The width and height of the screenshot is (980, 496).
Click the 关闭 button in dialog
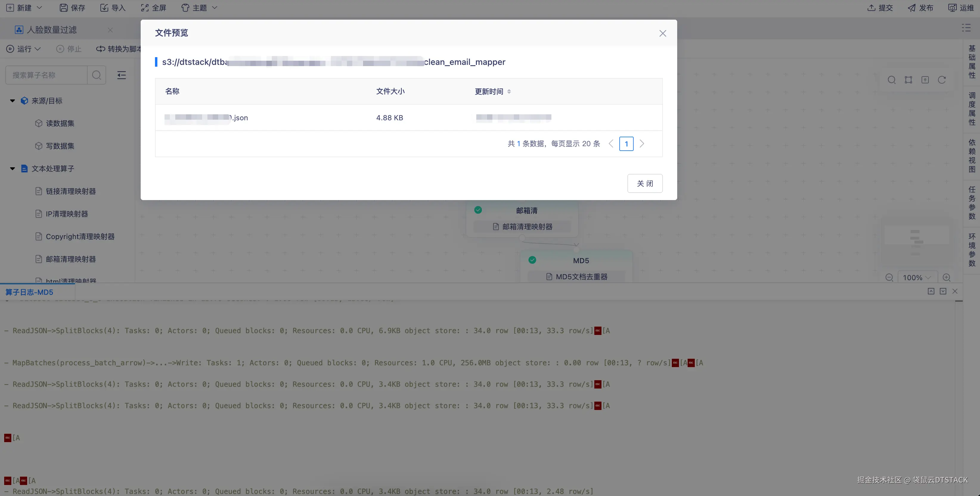point(644,183)
